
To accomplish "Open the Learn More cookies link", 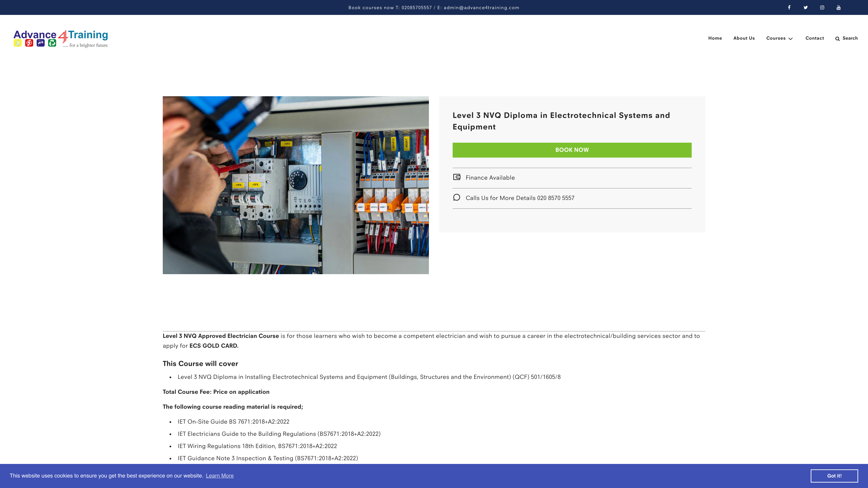I will pyautogui.click(x=219, y=475).
